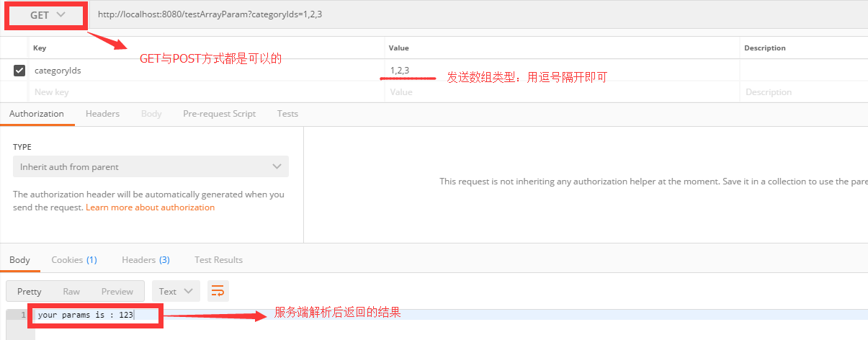868x340 pixels.
Task: Click the new parameter Description field
Action: [804, 92]
